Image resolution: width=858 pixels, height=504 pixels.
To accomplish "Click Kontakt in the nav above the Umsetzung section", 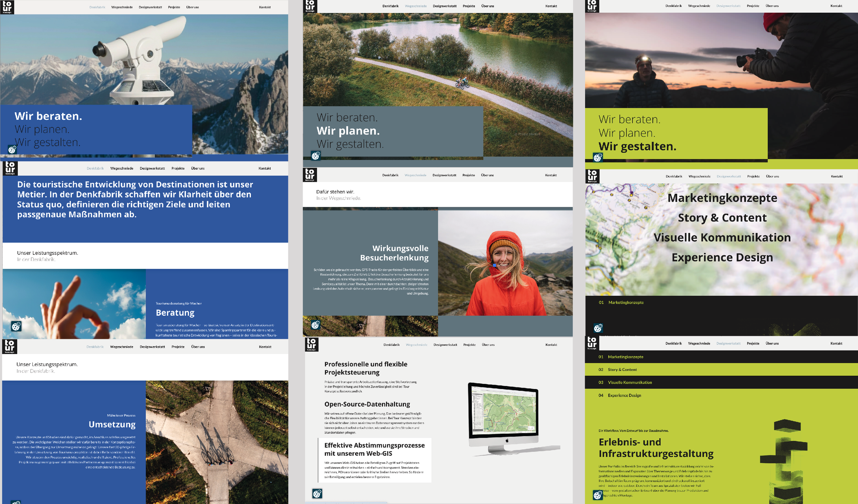I will (265, 347).
